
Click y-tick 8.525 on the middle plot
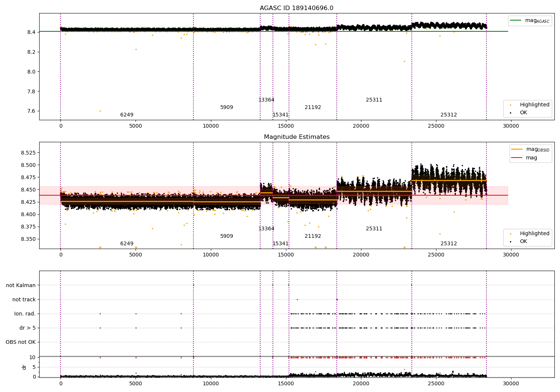click(x=28, y=153)
